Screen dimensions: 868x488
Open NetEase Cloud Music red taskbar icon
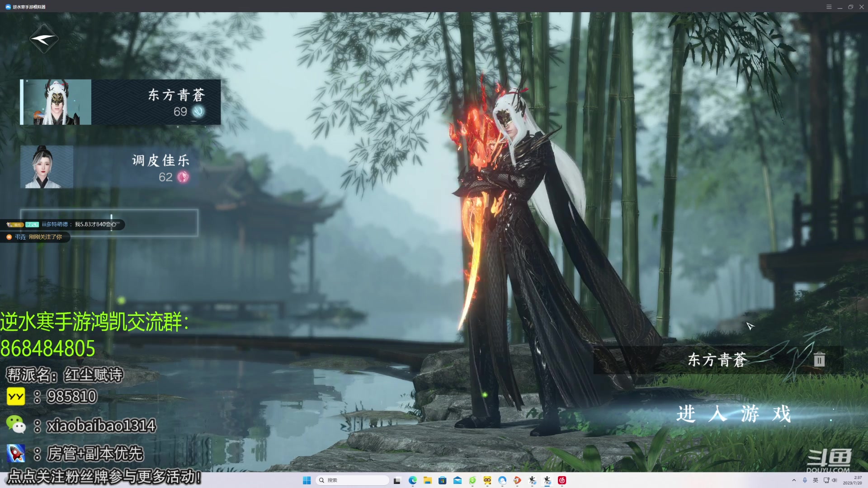pos(562,480)
